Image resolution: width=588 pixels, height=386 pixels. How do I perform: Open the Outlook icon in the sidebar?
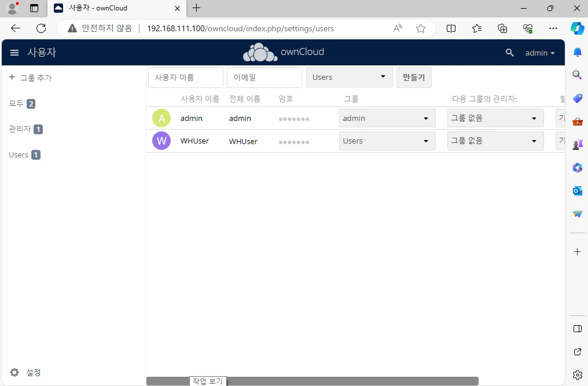coord(578,191)
